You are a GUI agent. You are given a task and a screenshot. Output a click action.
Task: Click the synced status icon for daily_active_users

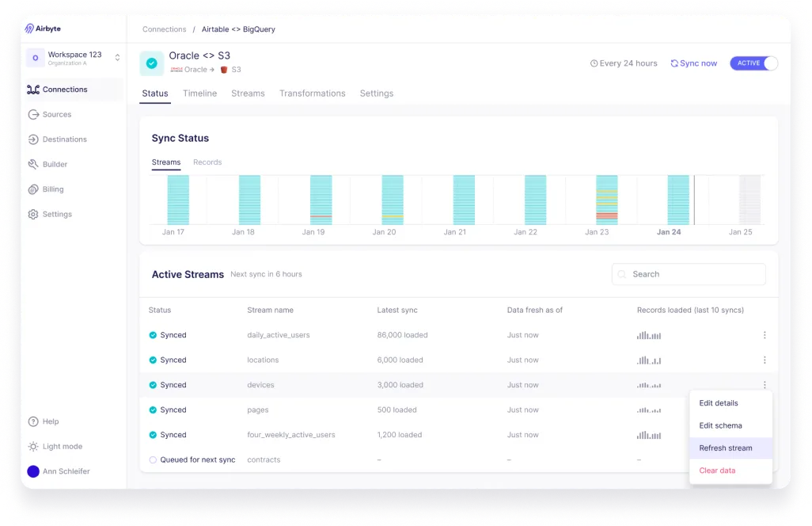pyautogui.click(x=153, y=335)
